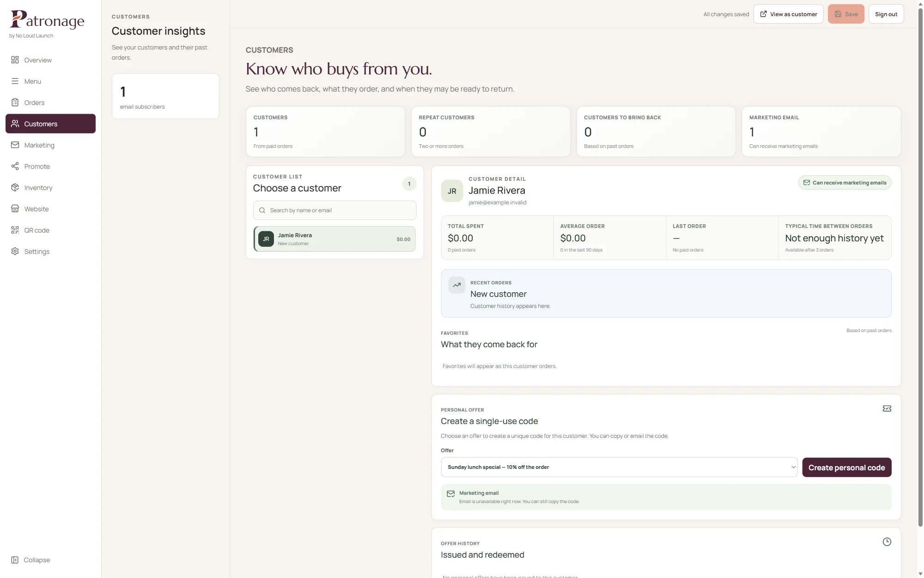Click the 'Based on past orders' label by Favorites

tap(869, 331)
